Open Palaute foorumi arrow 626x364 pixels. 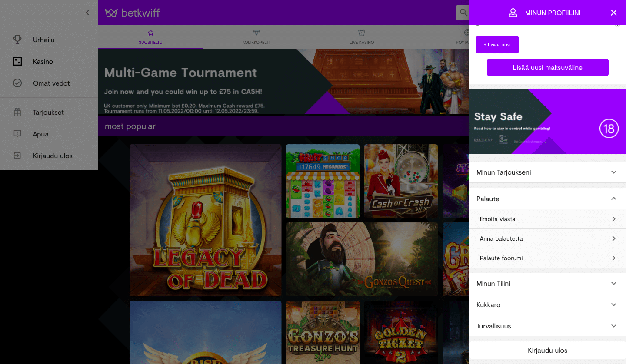614,258
